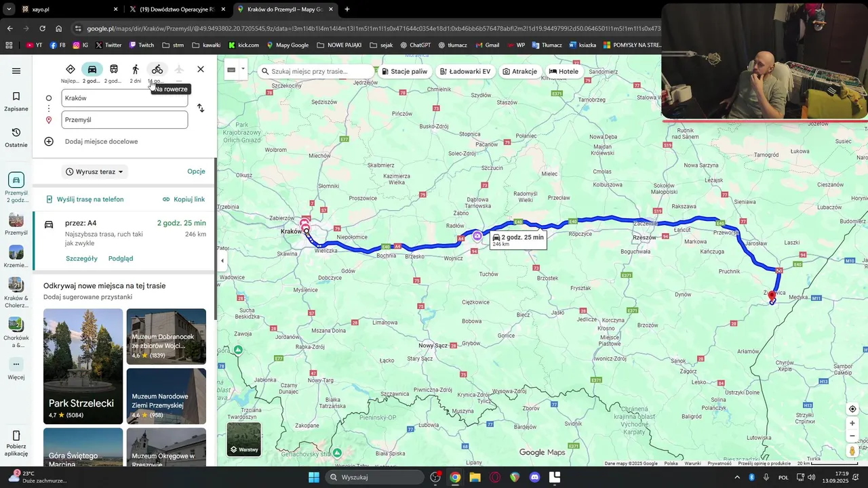Swap start and destination points
This screenshot has width=868, height=488.
(201, 108)
